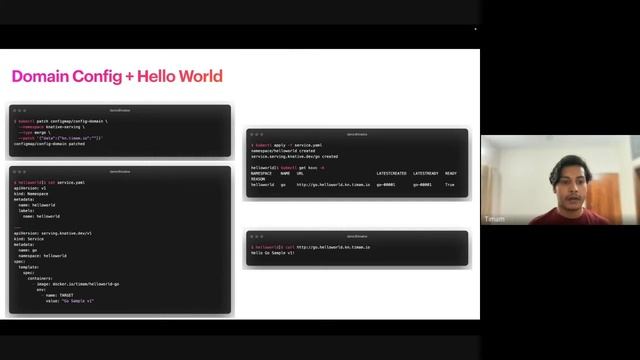The height and width of the screenshot is (360, 640).
Task: Click the 'env:' line
Action: point(41,290)
